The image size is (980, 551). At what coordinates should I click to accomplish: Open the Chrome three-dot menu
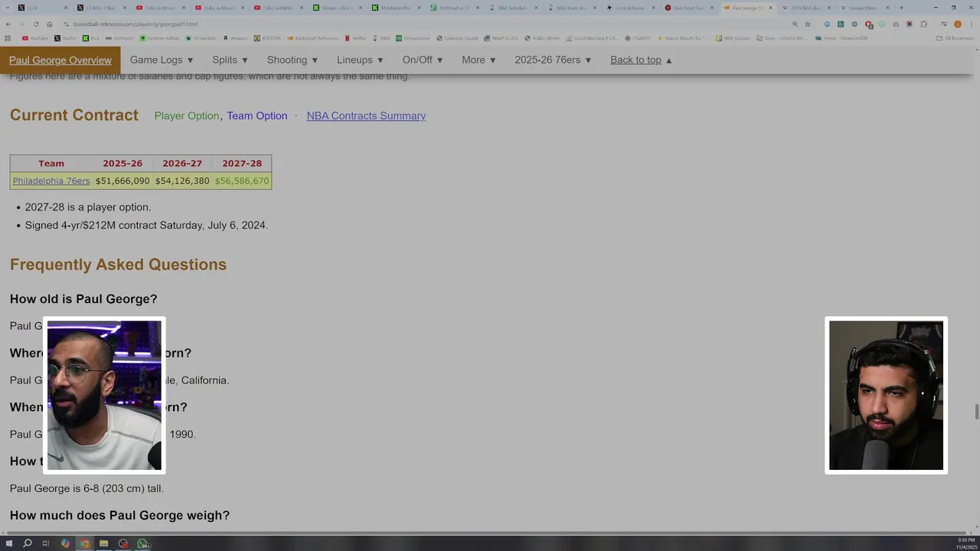click(971, 24)
